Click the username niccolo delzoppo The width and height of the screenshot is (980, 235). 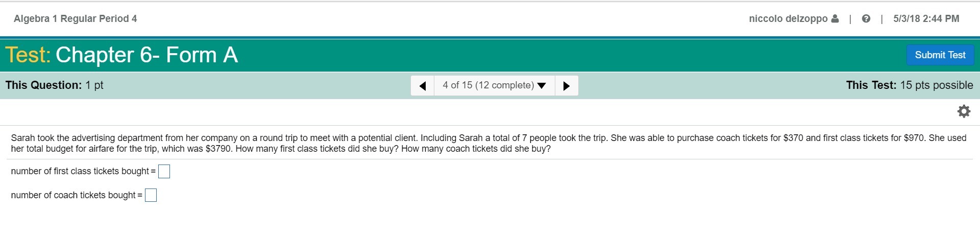click(x=788, y=19)
